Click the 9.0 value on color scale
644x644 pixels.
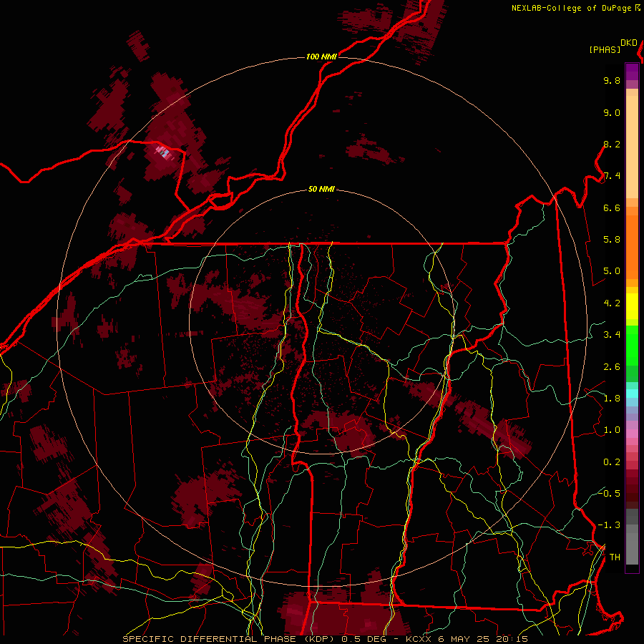[x=612, y=112]
